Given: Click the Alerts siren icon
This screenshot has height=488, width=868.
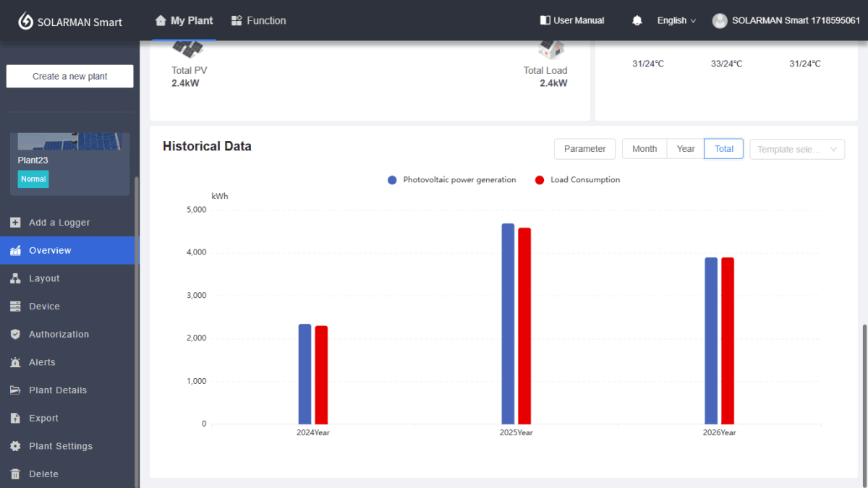Looking at the screenshot, I should pos(15,362).
